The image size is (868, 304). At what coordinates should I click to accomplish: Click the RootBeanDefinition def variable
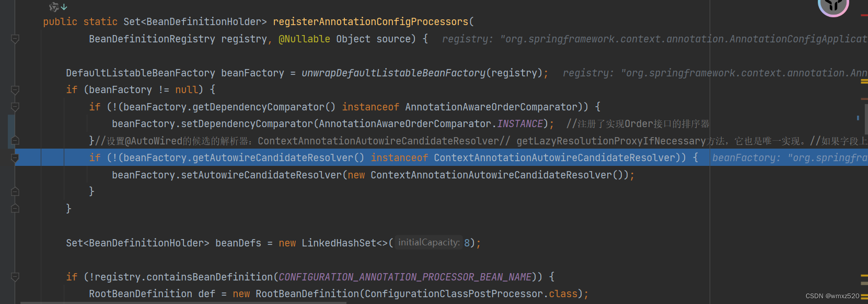[206, 294]
